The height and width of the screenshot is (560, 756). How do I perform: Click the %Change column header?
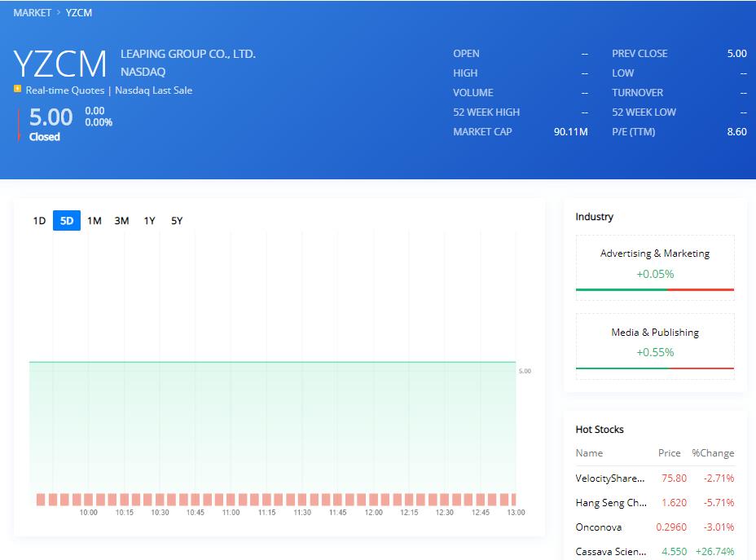click(x=712, y=453)
